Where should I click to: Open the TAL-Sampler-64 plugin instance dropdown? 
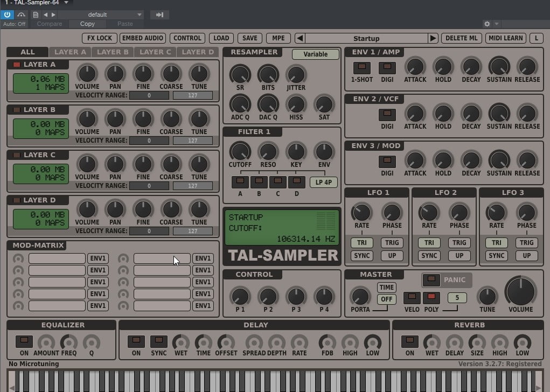[66, 3]
